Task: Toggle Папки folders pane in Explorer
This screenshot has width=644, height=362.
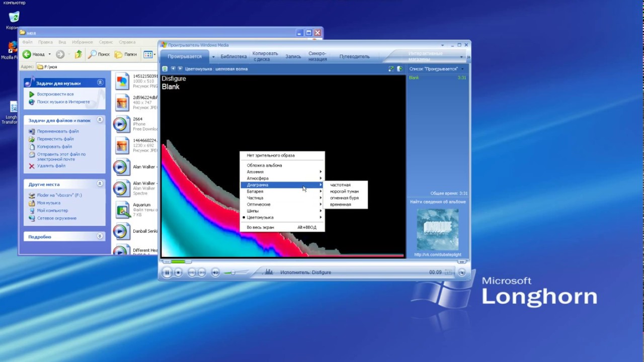Action: point(126,54)
